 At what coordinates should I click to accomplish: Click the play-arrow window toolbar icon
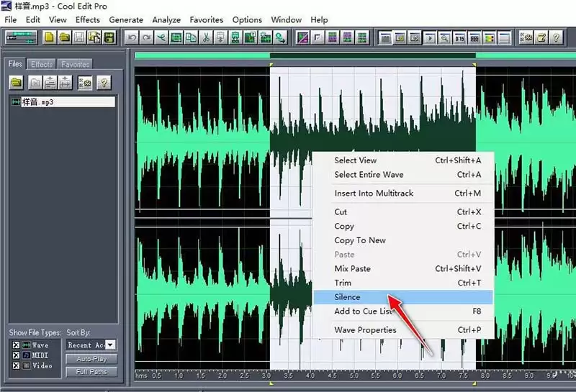[x=430, y=37]
